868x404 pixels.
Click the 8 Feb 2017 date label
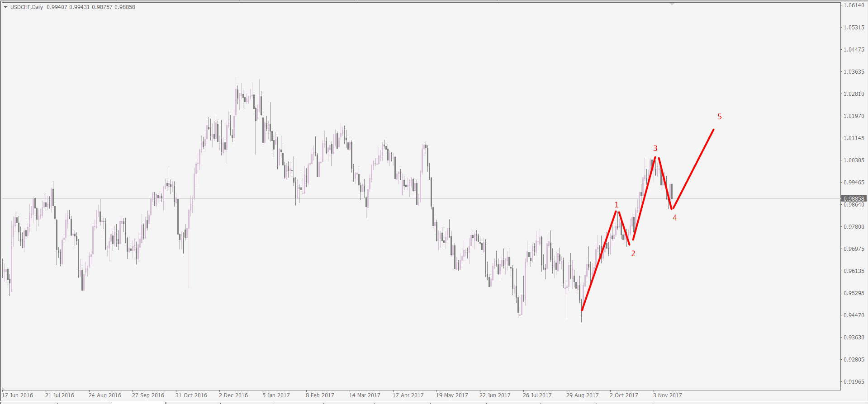320,395
